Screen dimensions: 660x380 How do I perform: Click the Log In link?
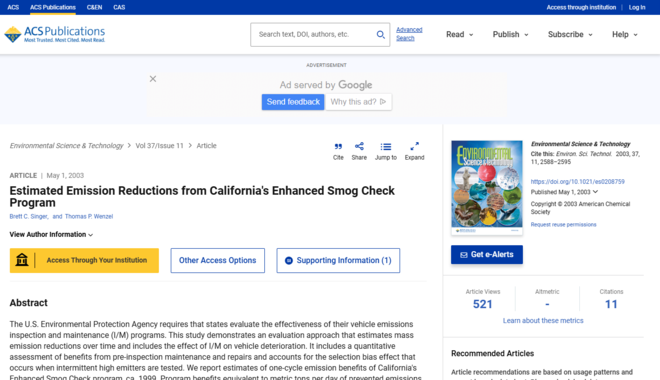click(x=637, y=7)
